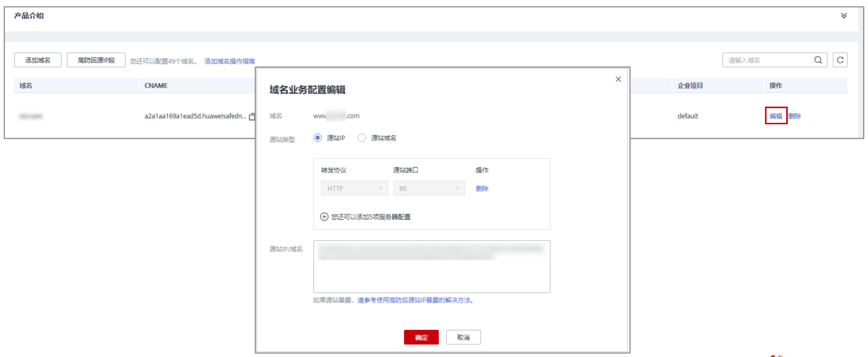The height and width of the screenshot is (357, 868).
Task: Click the 域名业务配置编辑 dialog title
Action: [307, 90]
